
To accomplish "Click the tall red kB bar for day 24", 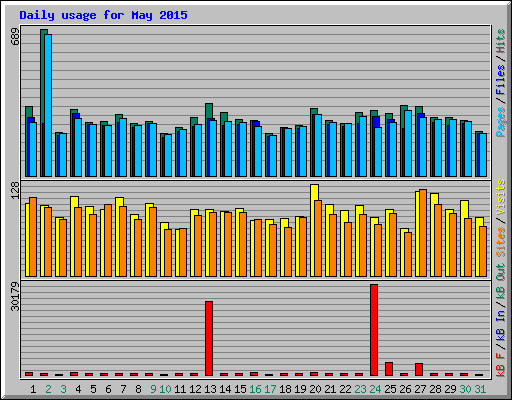I will click(374, 330).
